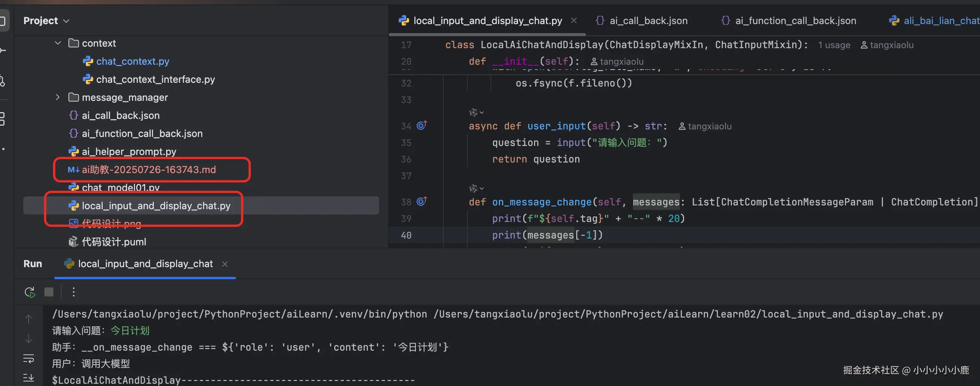Viewport: 980px width, 386px height.
Task: Click the "用户: 调用大模型" console line
Action: tap(91, 364)
